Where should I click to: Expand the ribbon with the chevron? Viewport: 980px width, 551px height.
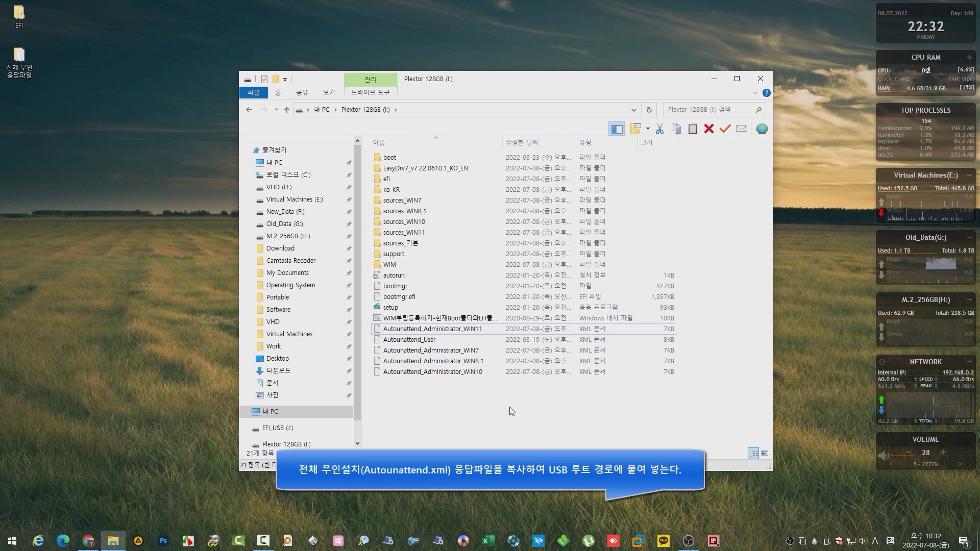click(755, 93)
